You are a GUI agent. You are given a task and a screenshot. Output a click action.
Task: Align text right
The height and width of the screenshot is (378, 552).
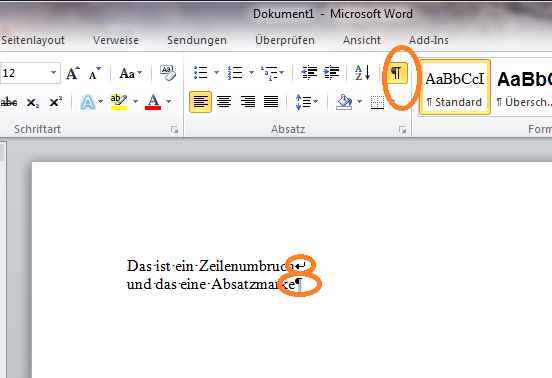(248, 102)
